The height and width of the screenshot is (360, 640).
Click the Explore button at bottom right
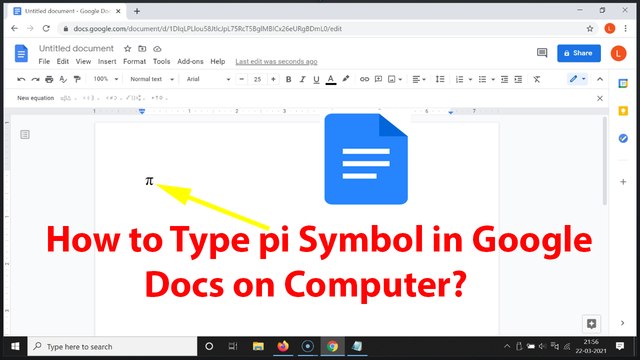tap(591, 324)
